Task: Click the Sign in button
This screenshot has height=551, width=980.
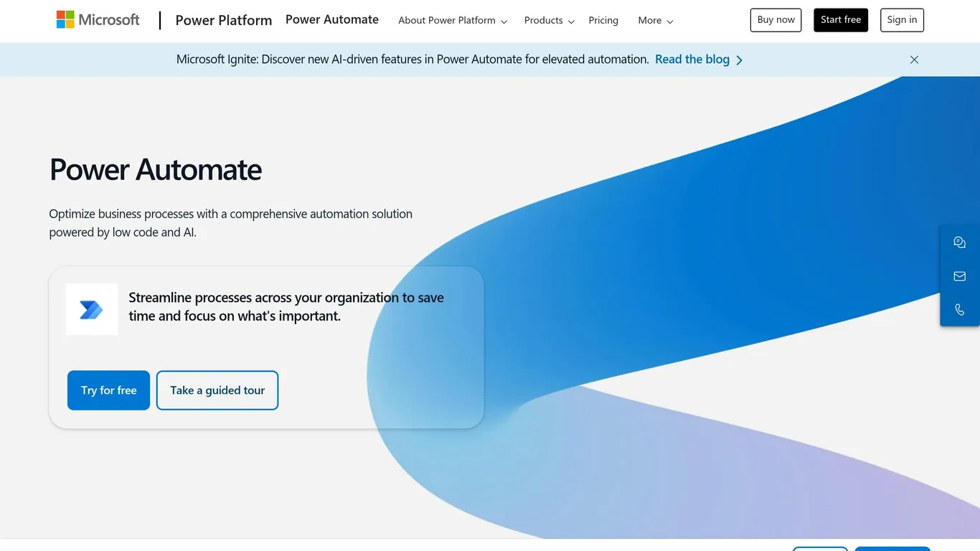Action: 902,20
